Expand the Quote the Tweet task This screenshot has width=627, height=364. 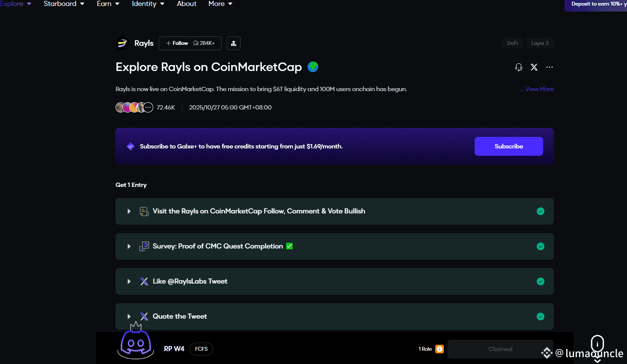(129, 316)
